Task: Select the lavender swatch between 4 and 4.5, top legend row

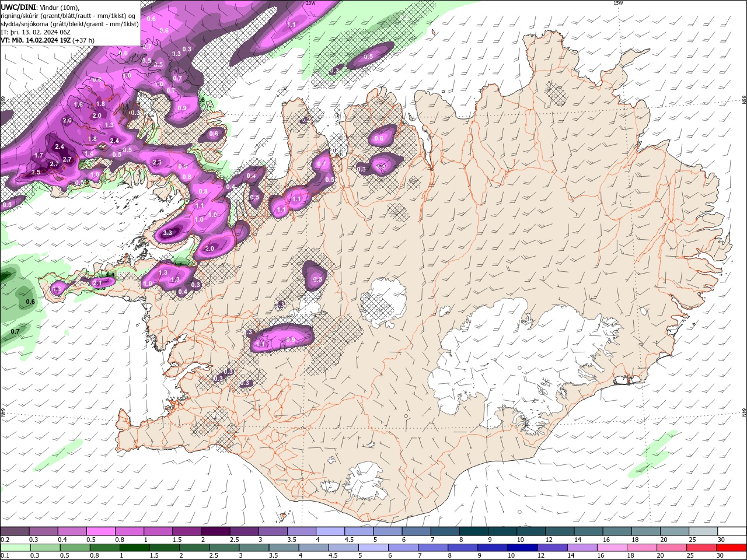Action: (x=330, y=531)
